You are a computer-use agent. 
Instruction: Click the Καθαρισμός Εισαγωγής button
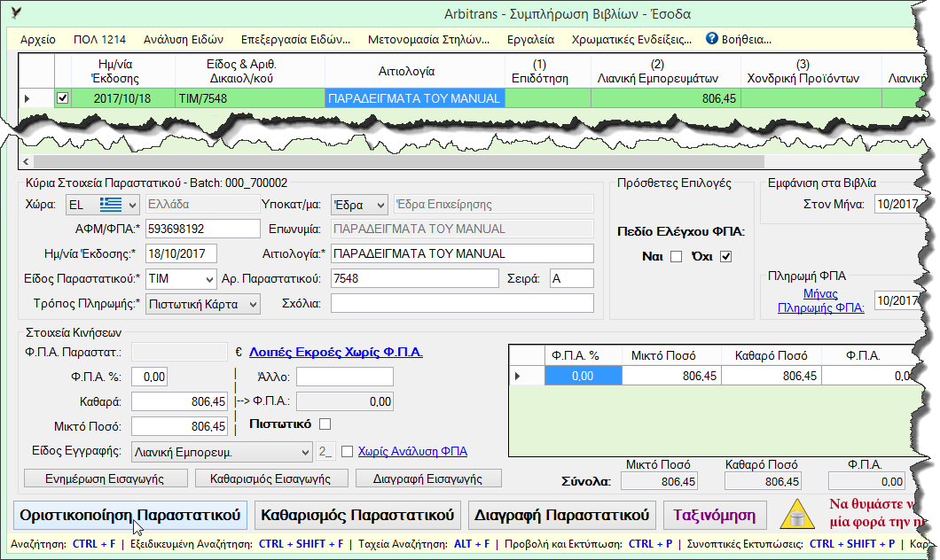coord(270,478)
